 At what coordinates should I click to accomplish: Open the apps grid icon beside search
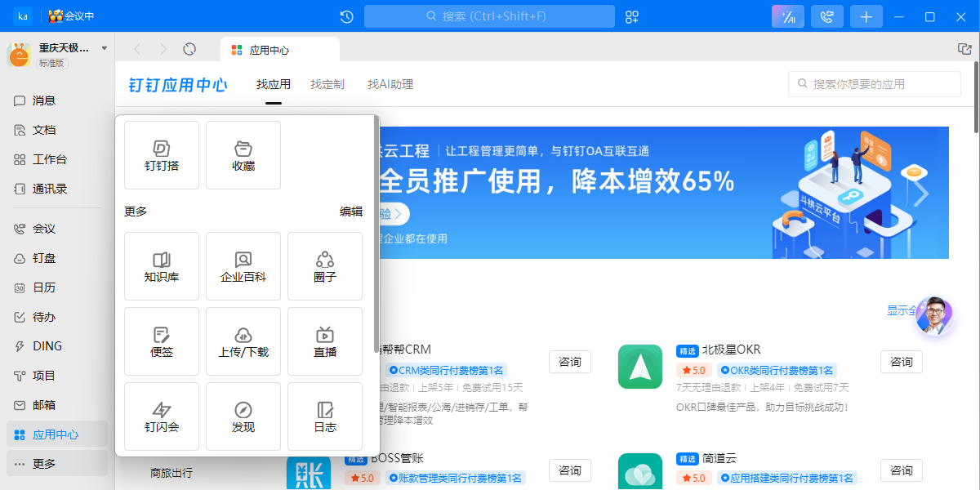tap(632, 16)
